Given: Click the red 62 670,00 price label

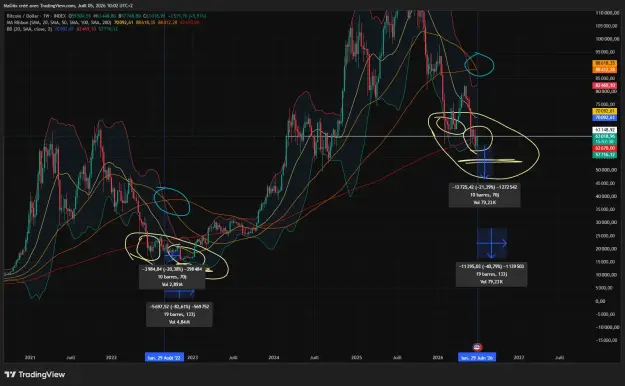Looking at the screenshot, I should [605, 148].
